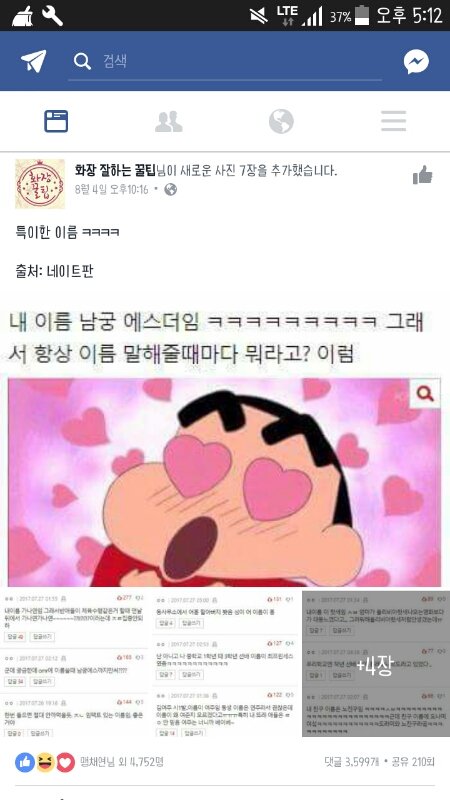
Task: Click the 검색 search field
Action: click(224, 62)
